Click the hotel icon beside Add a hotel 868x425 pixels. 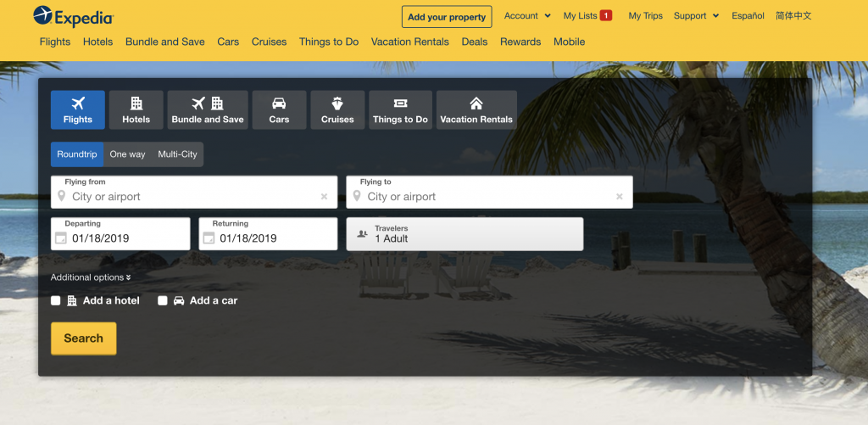pos(72,300)
